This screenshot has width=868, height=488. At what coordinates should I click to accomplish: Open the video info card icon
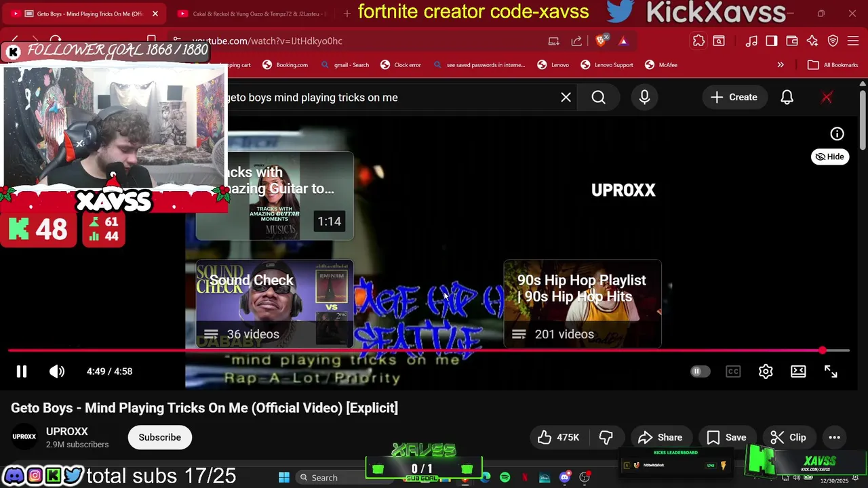[x=837, y=134]
